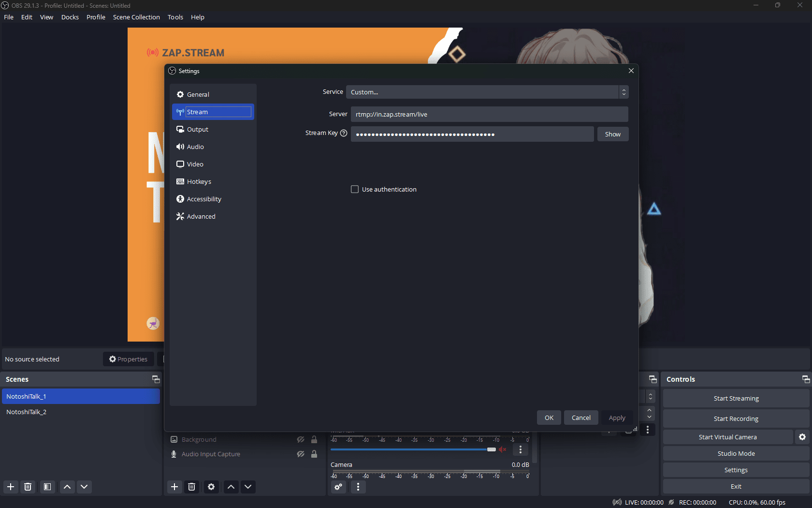
Task: Select the Output settings category
Action: tap(213, 129)
